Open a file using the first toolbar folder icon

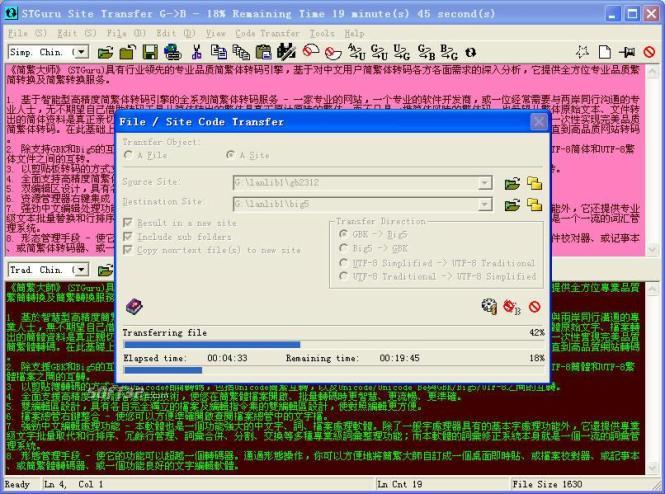tap(105, 53)
